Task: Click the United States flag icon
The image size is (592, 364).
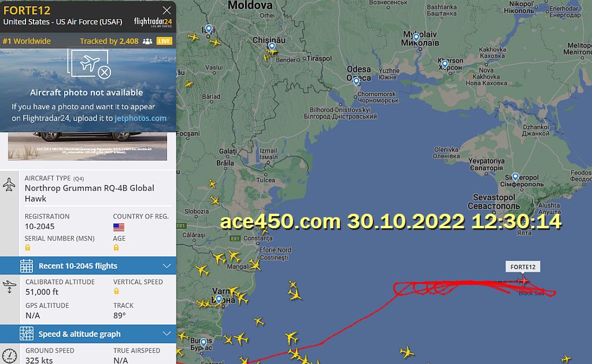Action: 119,227
